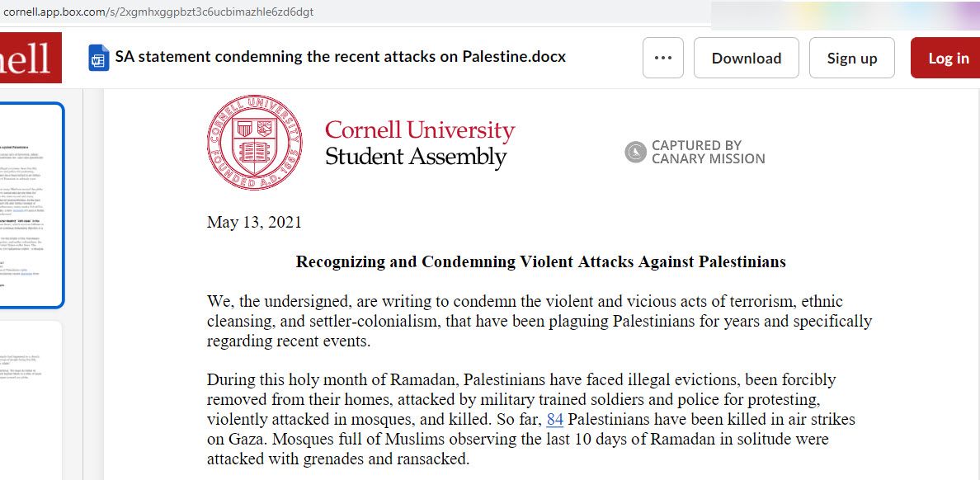Open the three-dot more options menu
Image resolution: width=980 pixels, height=480 pixels.
click(x=662, y=58)
